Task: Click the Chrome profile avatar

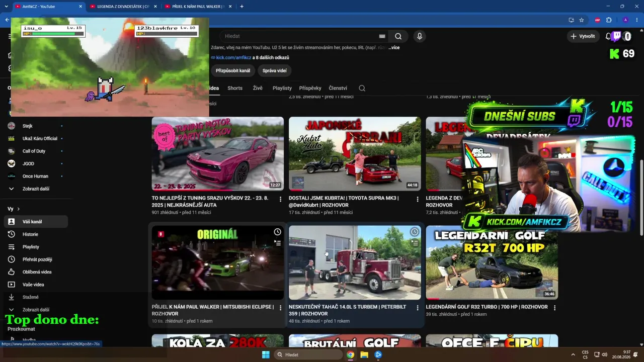Action: coord(625,20)
